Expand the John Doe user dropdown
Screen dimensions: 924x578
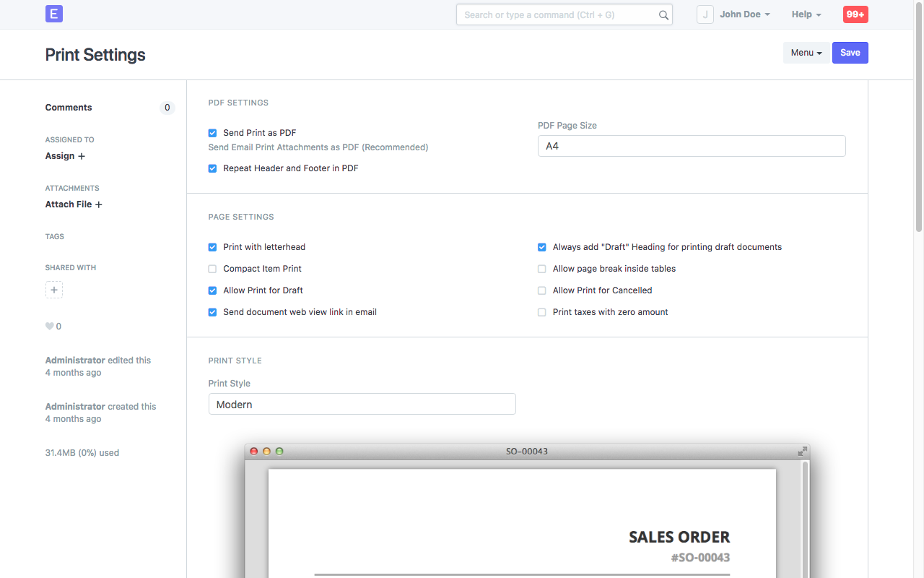pos(745,14)
